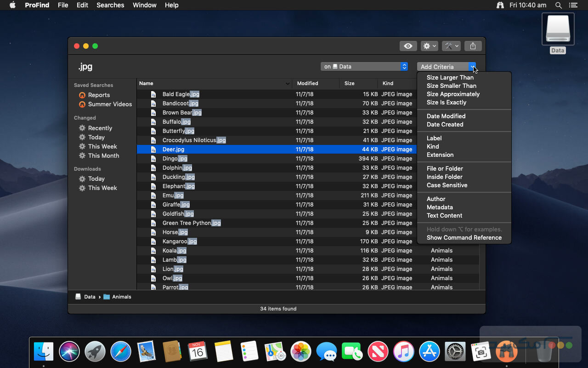Choose 'Size Larger Than' criteria
The height and width of the screenshot is (368, 588).
pos(450,78)
